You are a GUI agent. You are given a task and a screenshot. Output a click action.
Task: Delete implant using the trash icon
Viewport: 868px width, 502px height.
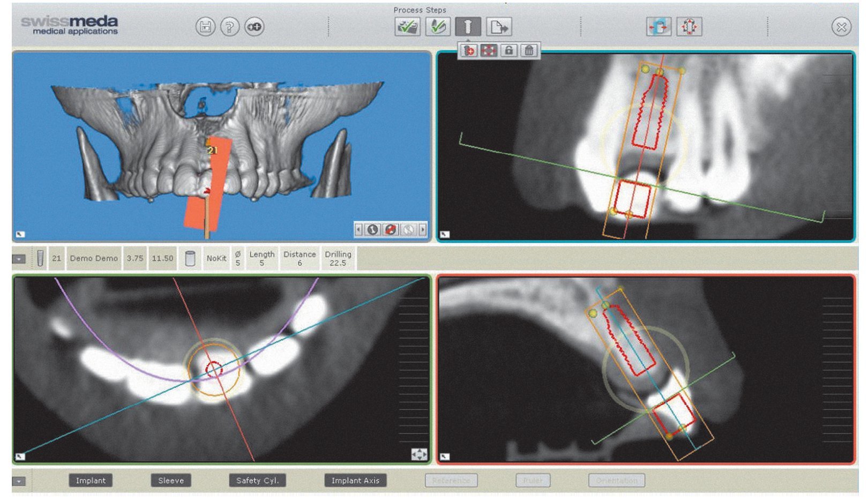coord(529,50)
